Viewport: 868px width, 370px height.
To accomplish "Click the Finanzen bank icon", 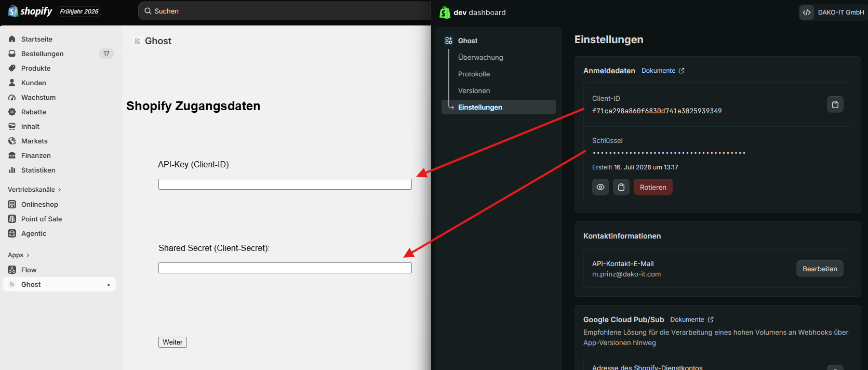I will point(12,155).
